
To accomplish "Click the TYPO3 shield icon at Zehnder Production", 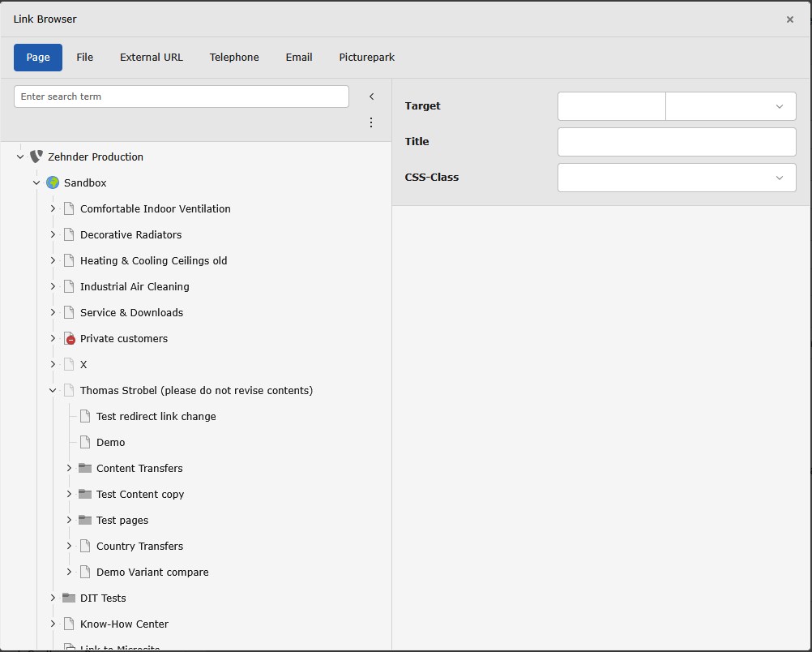I will (x=36, y=157).
